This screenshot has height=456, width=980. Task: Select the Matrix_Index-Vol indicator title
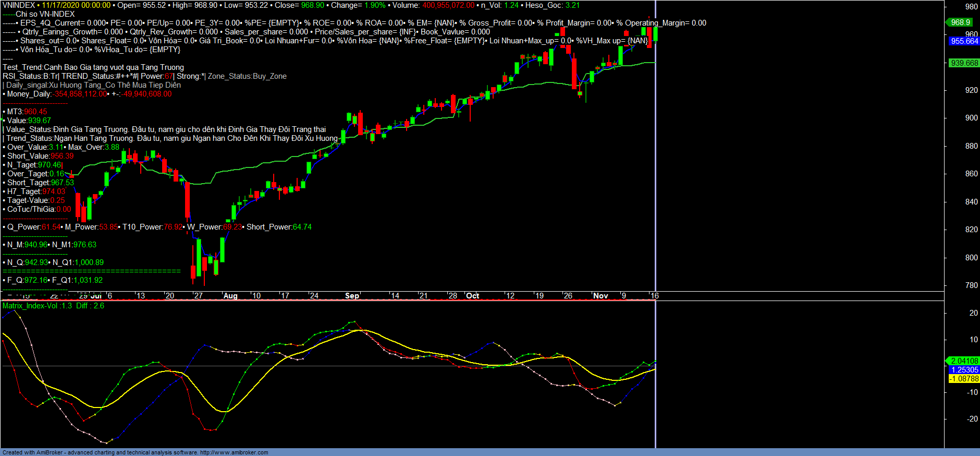(x=37, y=306)
